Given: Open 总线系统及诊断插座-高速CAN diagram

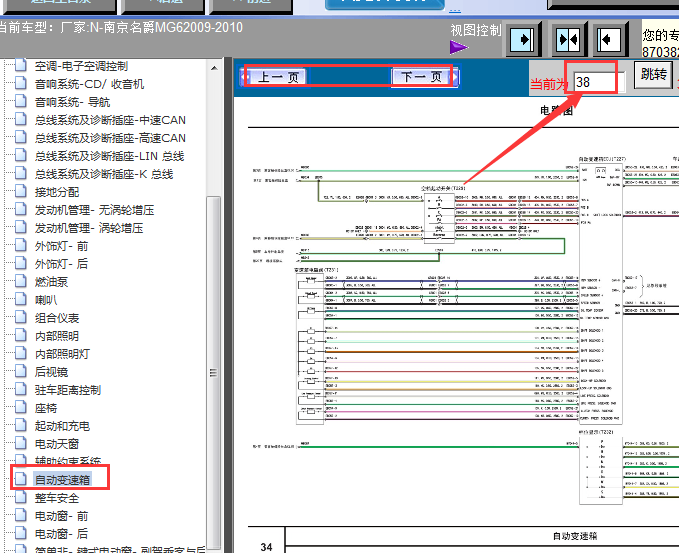Looking at the screenshot, I should pyautogui.click(x=110, y=138).
